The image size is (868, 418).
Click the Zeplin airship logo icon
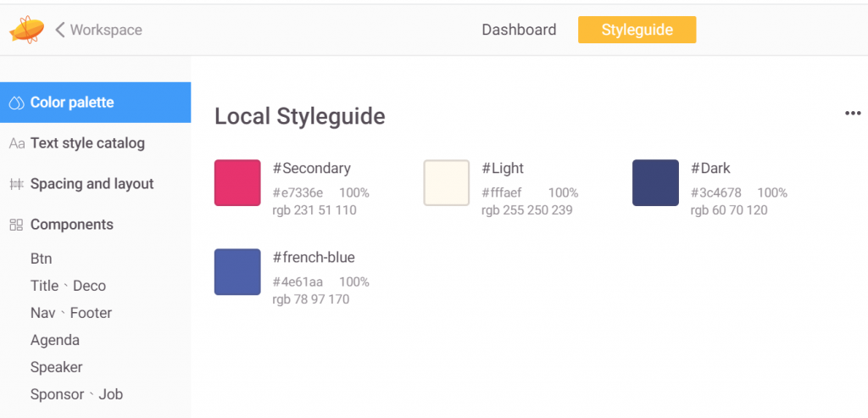(26, 30)
